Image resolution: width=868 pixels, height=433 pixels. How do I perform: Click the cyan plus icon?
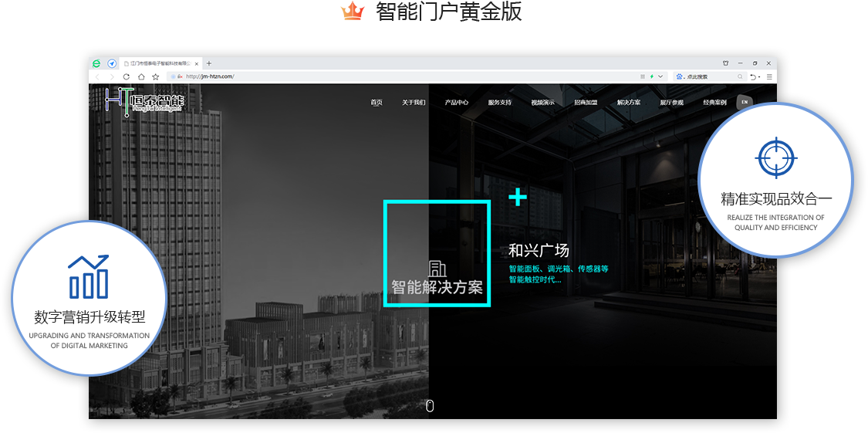pos(518,197)
